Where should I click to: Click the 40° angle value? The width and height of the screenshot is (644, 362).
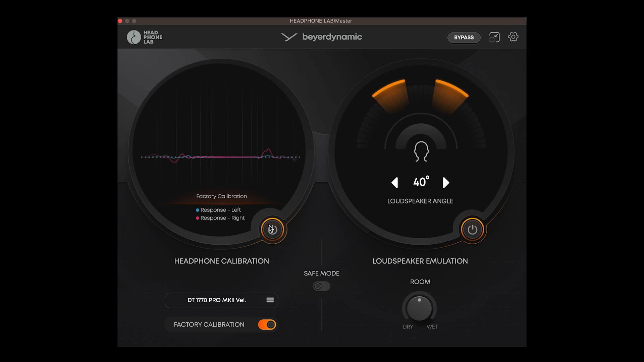pyautogui.click(x=421, y=182)
